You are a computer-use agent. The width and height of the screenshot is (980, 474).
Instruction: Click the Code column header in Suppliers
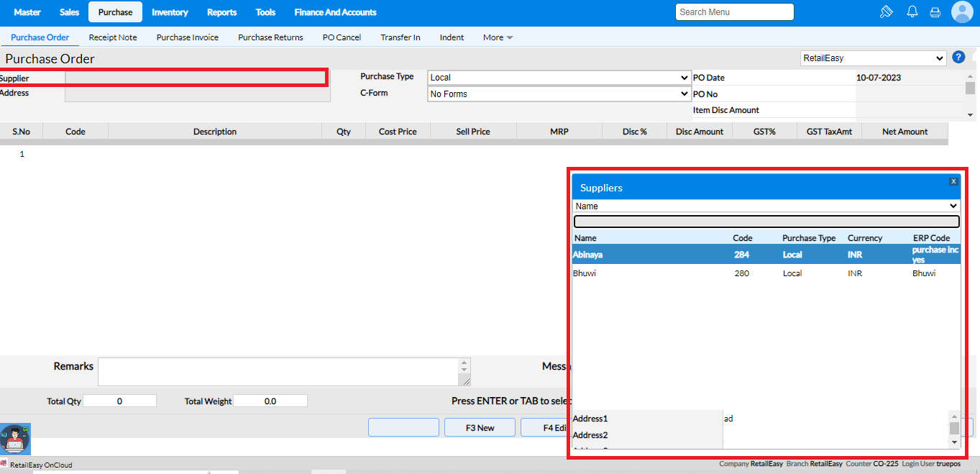click(743, 238)
